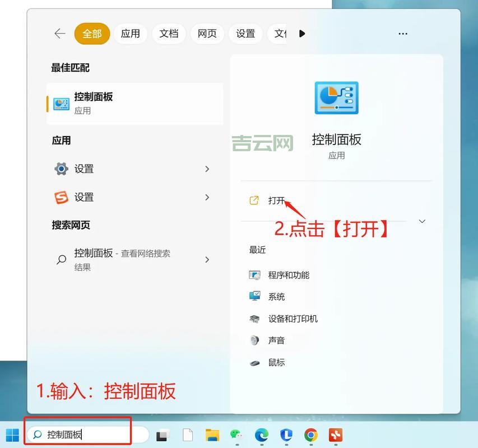Open Microsoft Edge from the taskbar
This screenshot has width=478, height=448.
(x=261, y=435)
